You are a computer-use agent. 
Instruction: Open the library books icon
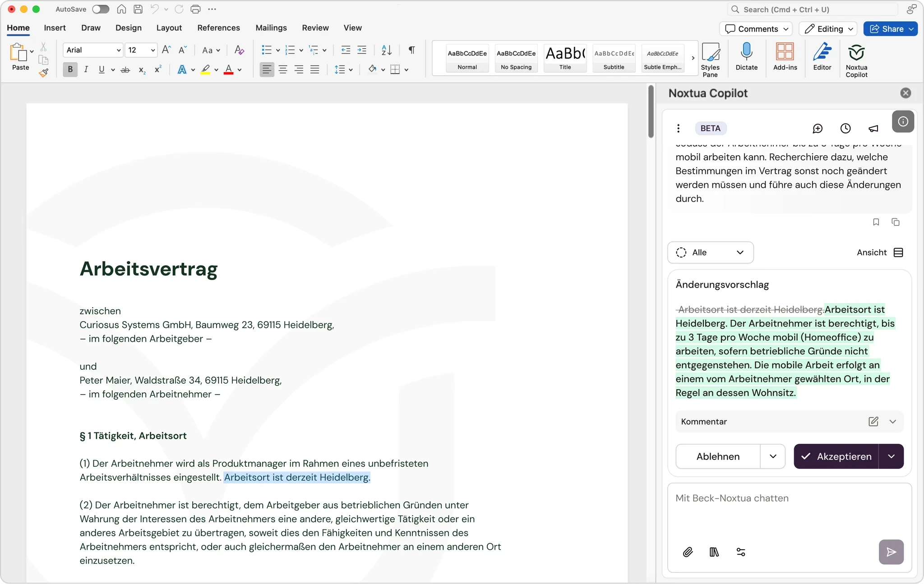click(714, 552)
